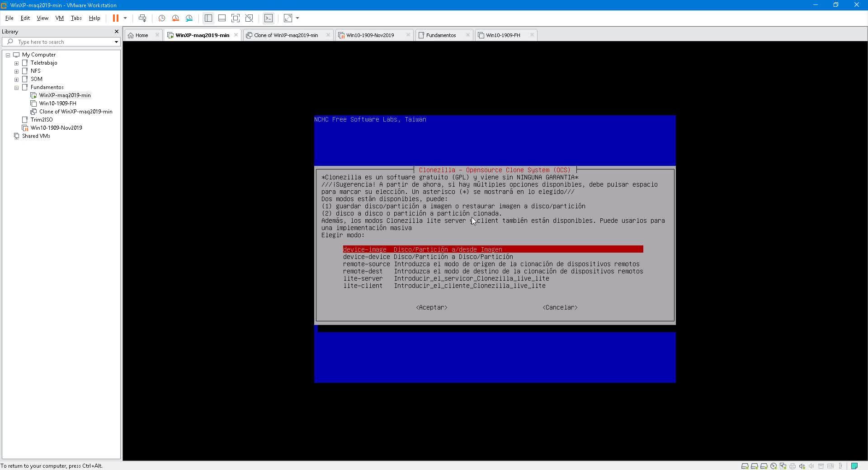Open the snapshot manager
Image resolution: width=868 pixels, height=470 pixels.
point(189,18)
